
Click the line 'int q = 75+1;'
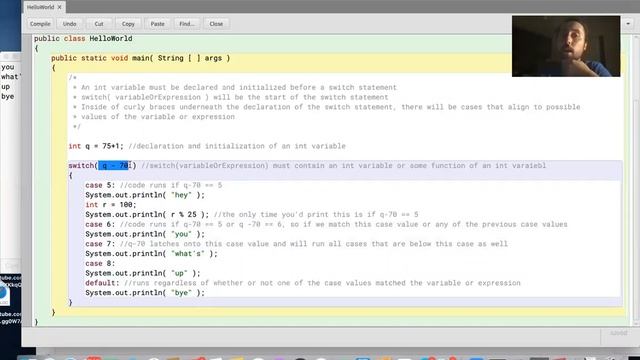point(96,146)
